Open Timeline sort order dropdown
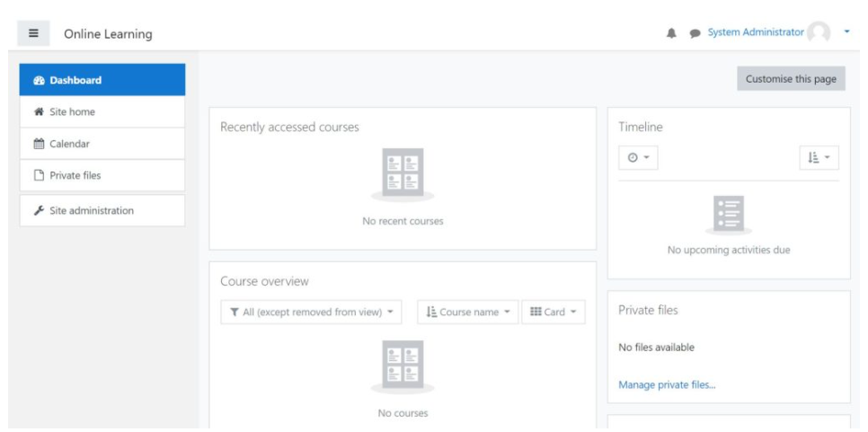 (x=819, y=158)
